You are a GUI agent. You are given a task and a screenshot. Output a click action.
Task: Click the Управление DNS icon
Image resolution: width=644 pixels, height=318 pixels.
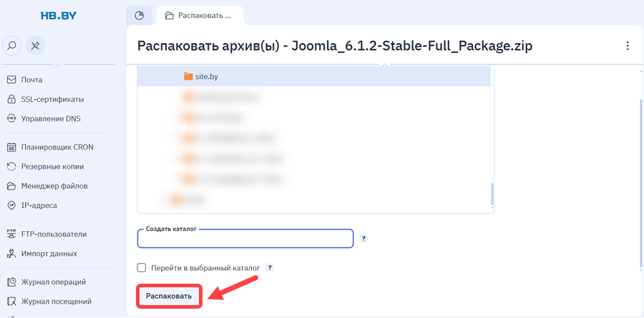(11, 119)
